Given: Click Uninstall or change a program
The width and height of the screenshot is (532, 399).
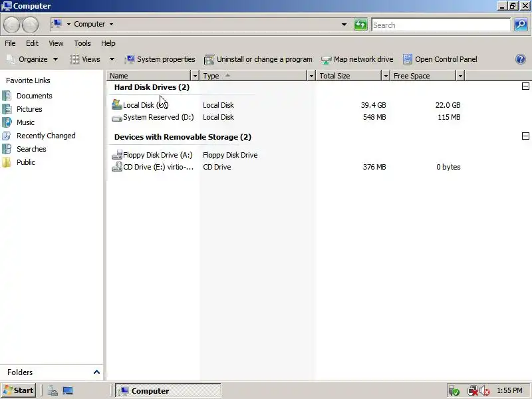Looking at the screenshot, I should [x=258, y=59].
